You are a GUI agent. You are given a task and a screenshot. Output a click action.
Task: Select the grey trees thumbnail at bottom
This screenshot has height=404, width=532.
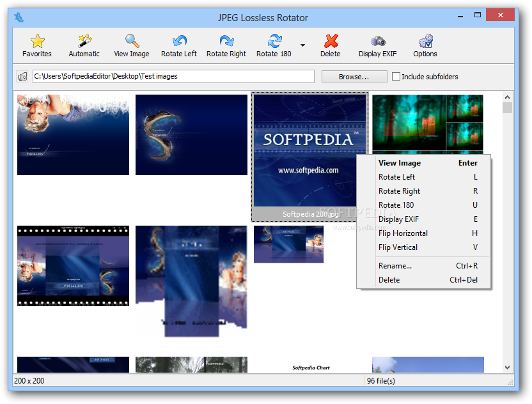pyautogui.click(x=191, y=364)
